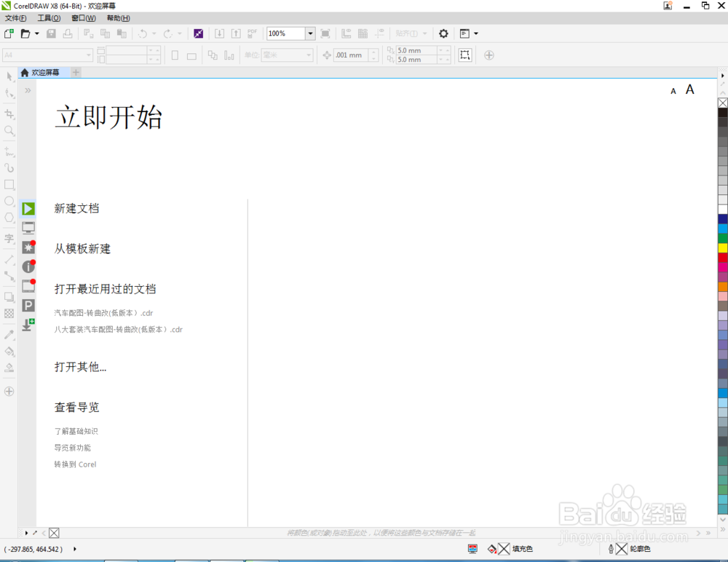
Task: Open recent file 八大套装汽车配图-转曲改(低版本).cdr
Action: [119, 329]
